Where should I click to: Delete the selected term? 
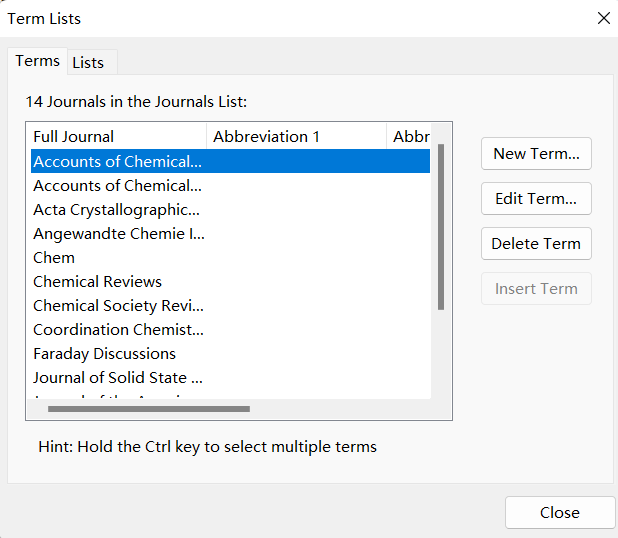point(536,244)
